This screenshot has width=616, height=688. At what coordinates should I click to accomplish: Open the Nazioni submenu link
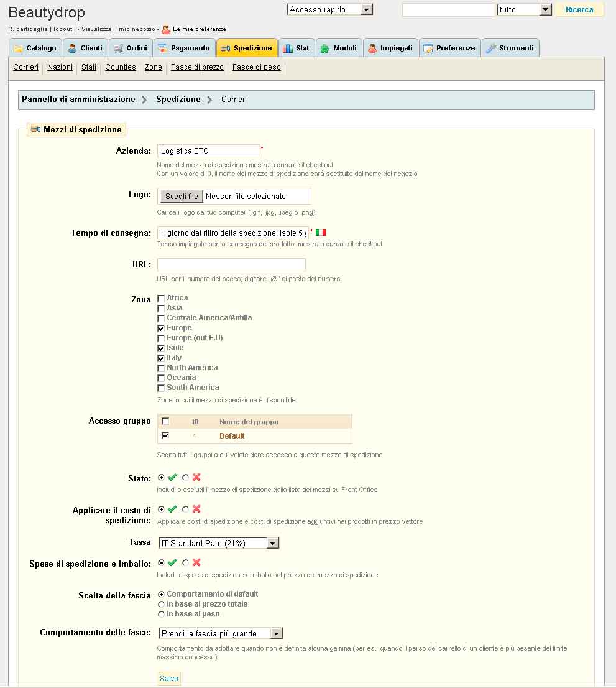click(x=60, y=67)
